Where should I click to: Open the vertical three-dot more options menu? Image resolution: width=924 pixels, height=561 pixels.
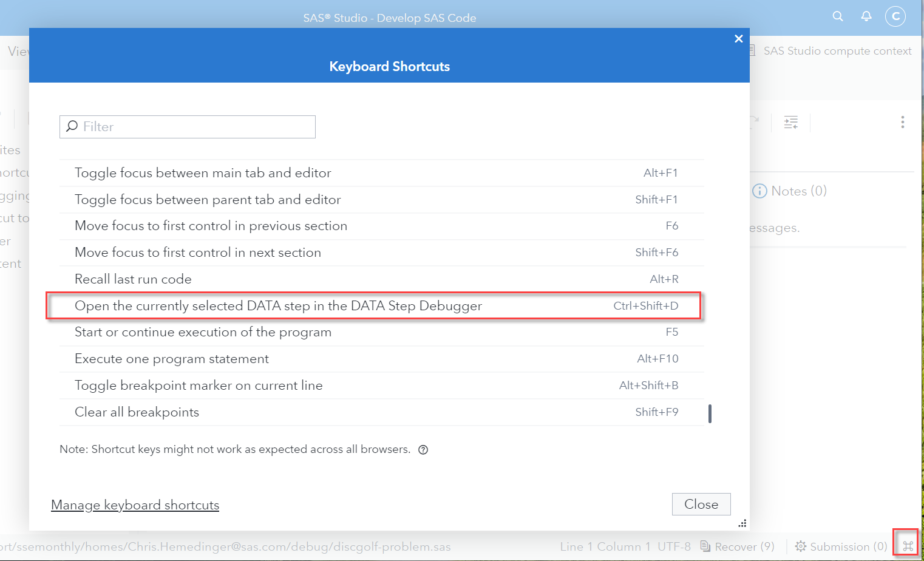[903, 122]
